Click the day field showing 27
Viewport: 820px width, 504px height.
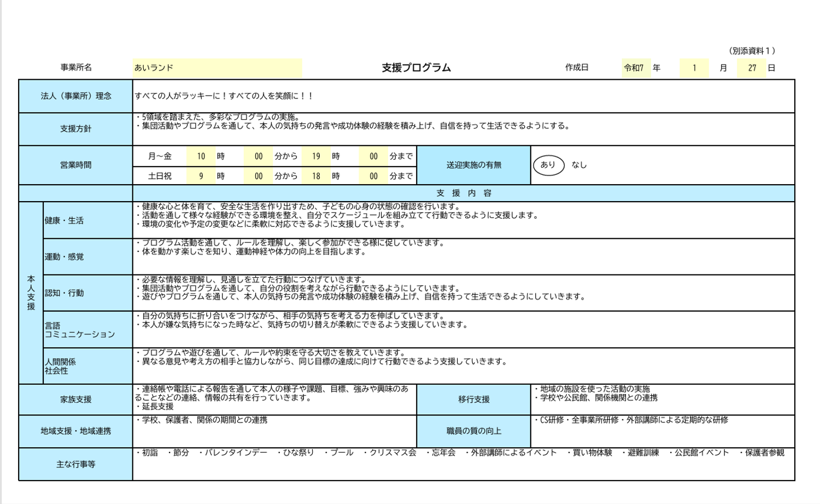point(752,68)
